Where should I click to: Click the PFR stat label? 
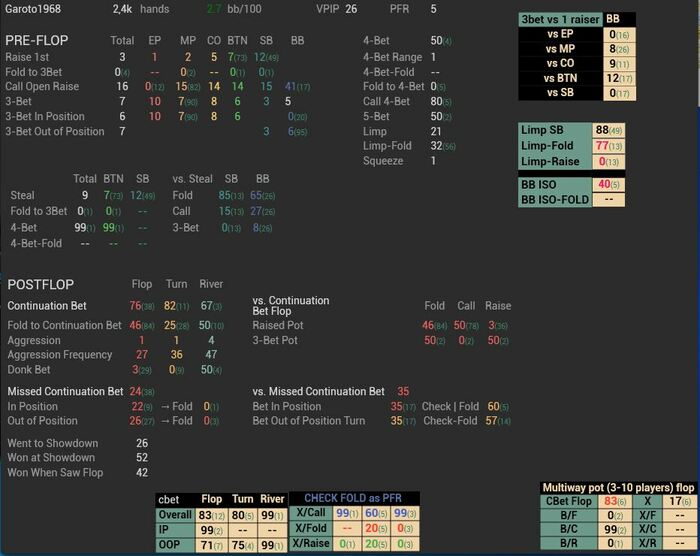[x=399, y=9]
